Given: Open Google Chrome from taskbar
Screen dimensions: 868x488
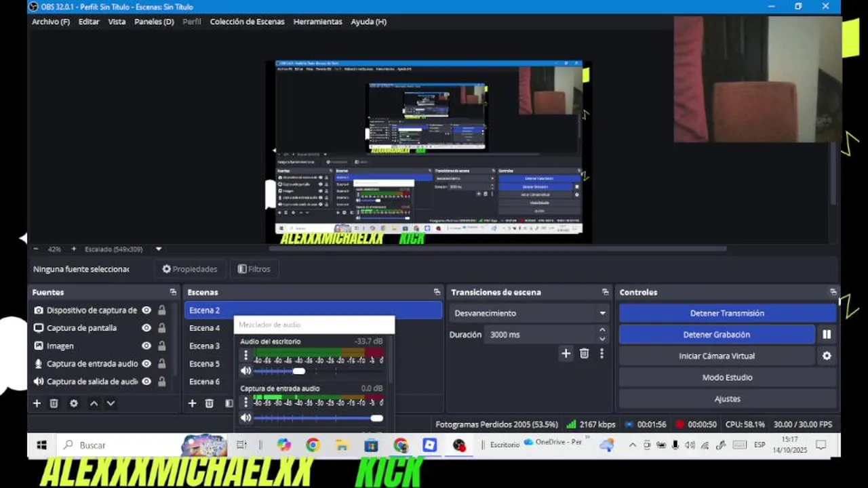Looking at the screenshot, I should (313, 445).
